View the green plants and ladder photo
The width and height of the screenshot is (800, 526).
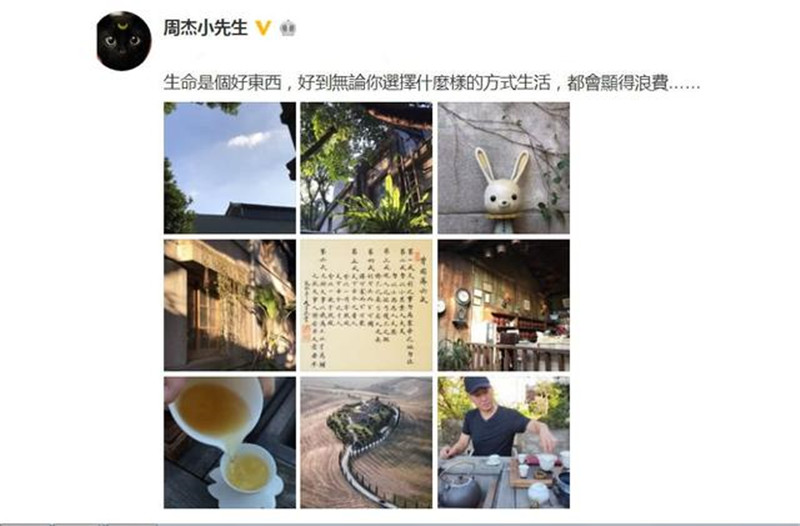click(366, 168)
